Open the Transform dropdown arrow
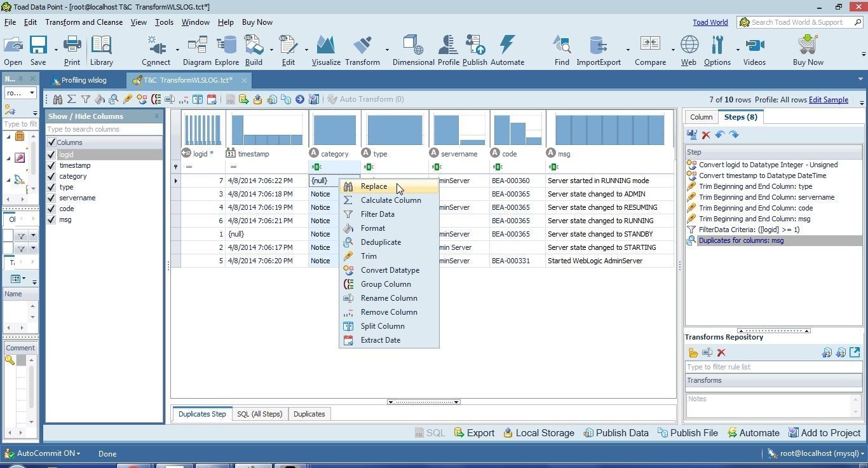 [387, 50]
